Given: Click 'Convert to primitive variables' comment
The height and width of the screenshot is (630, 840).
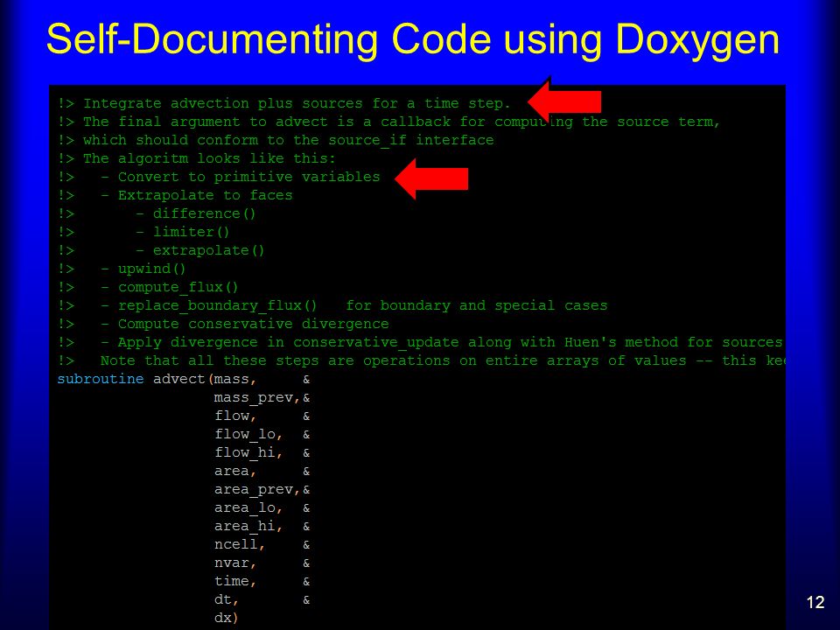Looking at the screenshot, I should 249,177.
